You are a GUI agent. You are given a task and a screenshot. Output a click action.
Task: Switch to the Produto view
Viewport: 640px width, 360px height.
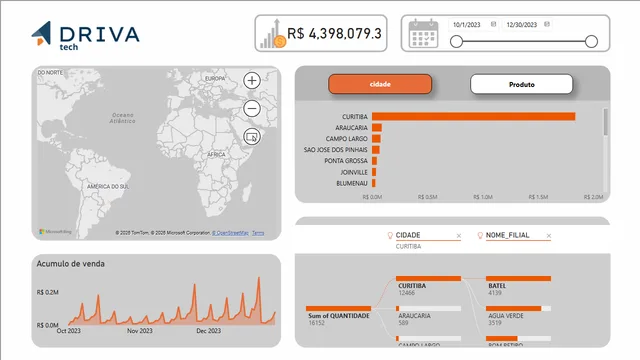click(522, 84)
